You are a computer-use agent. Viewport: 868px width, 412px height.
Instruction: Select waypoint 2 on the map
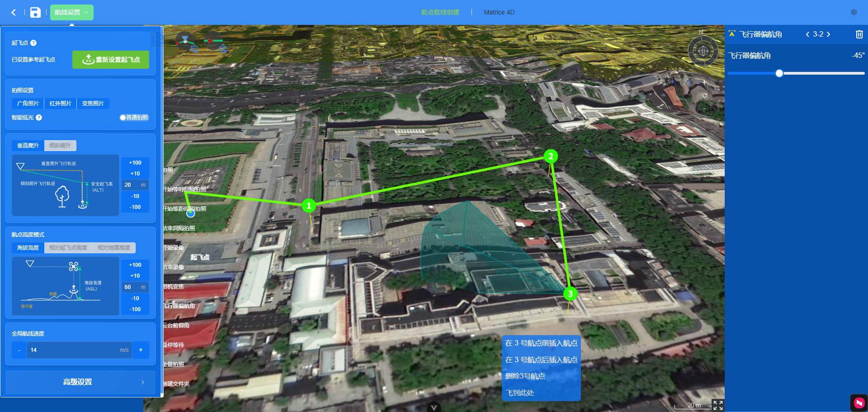[551, 156]
